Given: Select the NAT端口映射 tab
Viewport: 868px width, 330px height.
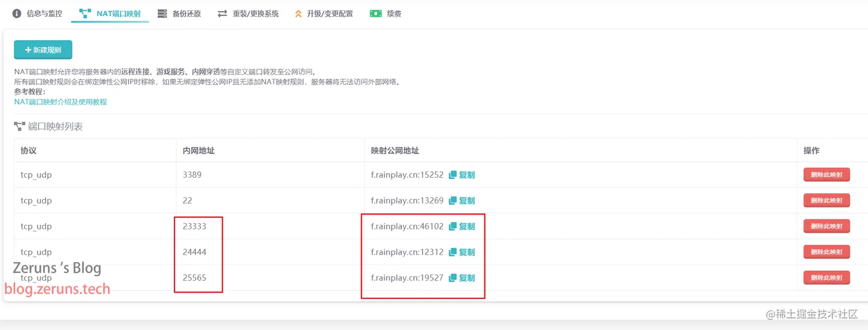Looking at the screenshot, I should click(x=110, y=13).
